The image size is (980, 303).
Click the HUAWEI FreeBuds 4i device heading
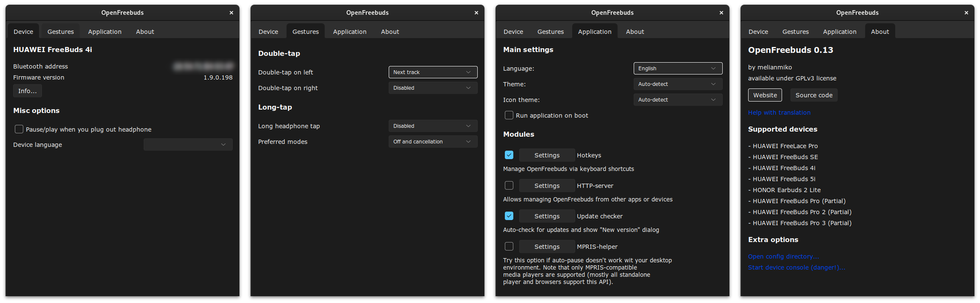click(53, 50)
